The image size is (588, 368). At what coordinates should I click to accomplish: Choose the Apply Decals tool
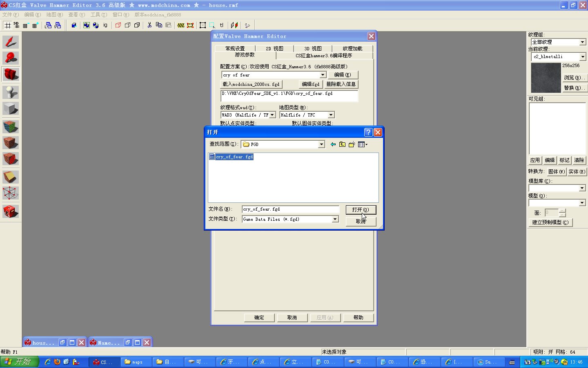(x=11, y=159)
